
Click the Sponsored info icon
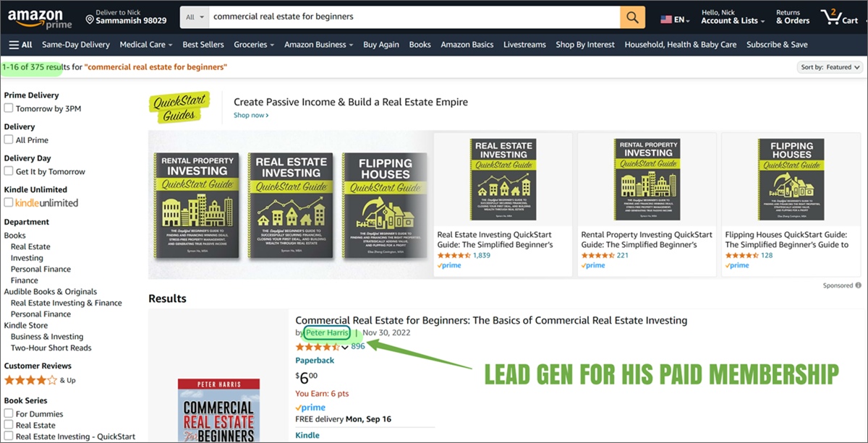coord(858,285)
